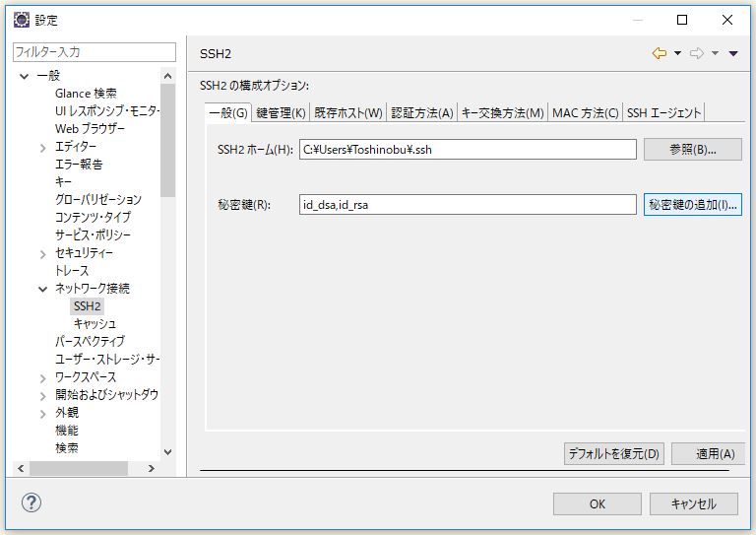Switch to the キー交換方法(M) tab
This screenshot has height=535, width=756.
(x=502, y=113)
